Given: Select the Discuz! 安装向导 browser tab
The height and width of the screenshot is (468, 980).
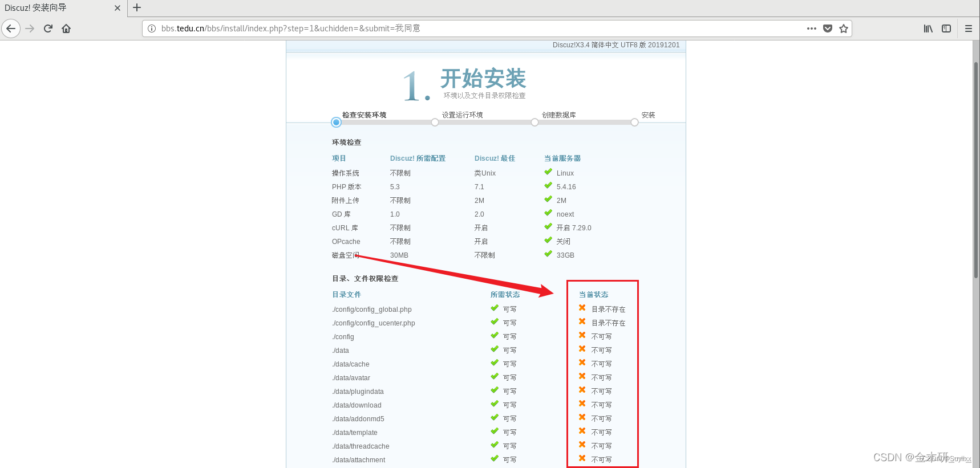Looking at the screenshot, I should point(63,8).
